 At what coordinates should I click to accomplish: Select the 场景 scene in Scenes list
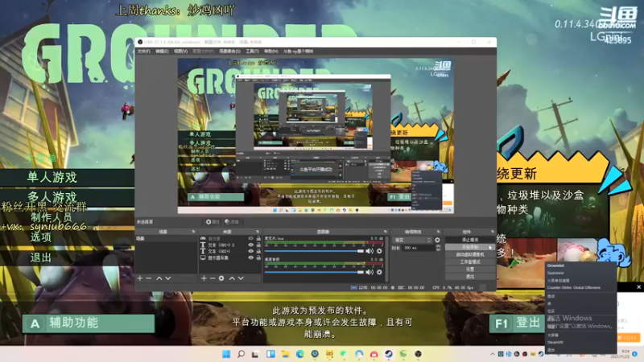pyautogui.click(x=166, y=238)
